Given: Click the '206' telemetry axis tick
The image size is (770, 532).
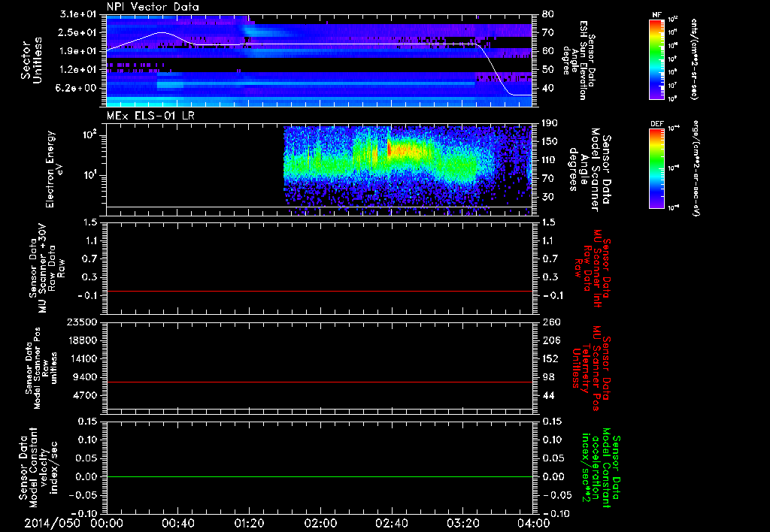Looking at the screenshot, I should pyautogui.click(x=550, y=340).
